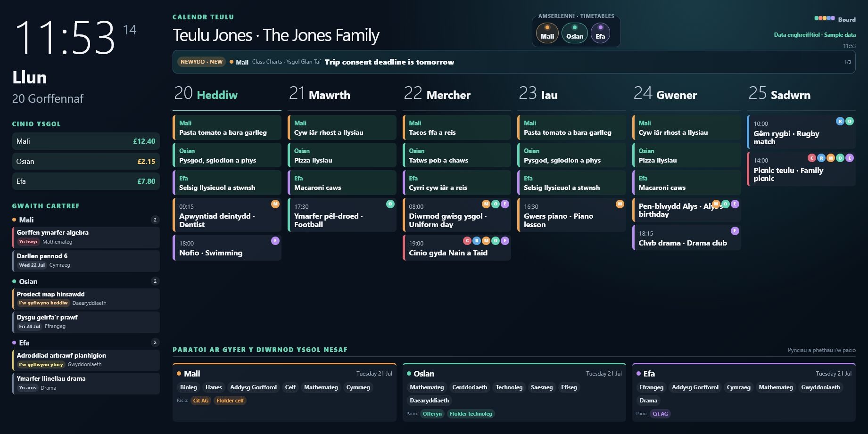
Task: Click the R badge on Family picnic event
Action: point(821,158)
